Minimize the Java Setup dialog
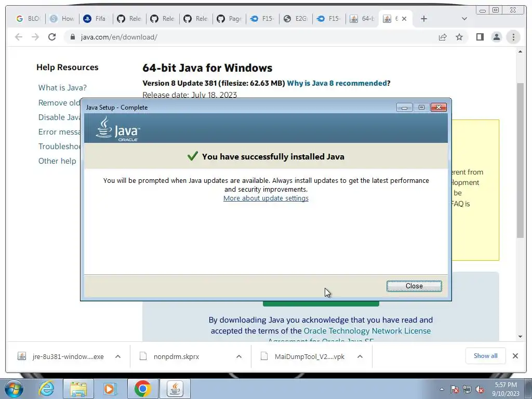The image size is (532, 399). pos(404,107)
